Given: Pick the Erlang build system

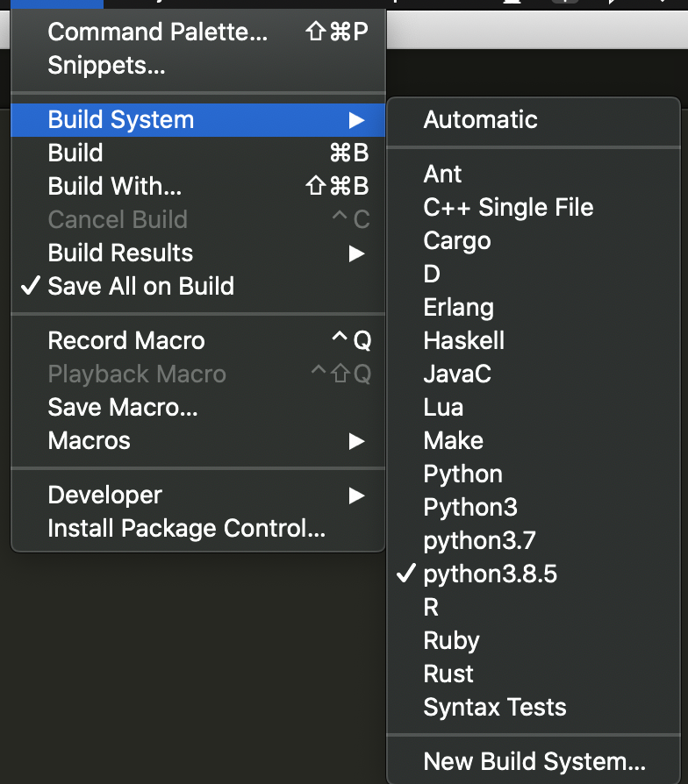Looking at the screenshot, I should (x=458, y=307).
